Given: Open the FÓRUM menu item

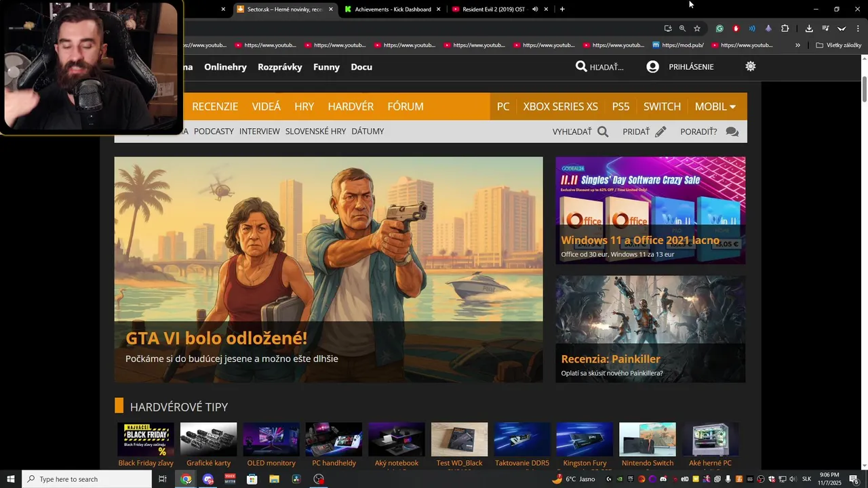Looking at the screenshot, I should coord(406,106).
